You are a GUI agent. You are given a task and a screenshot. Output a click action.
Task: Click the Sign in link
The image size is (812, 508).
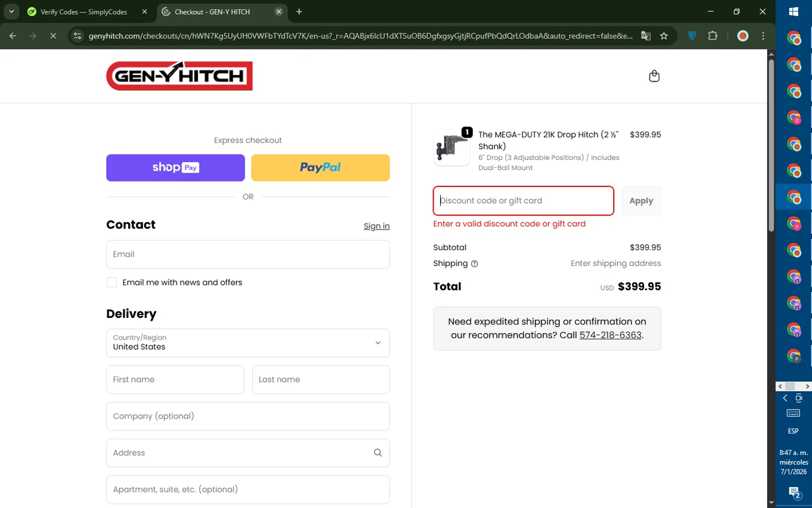tap(377, 226)
